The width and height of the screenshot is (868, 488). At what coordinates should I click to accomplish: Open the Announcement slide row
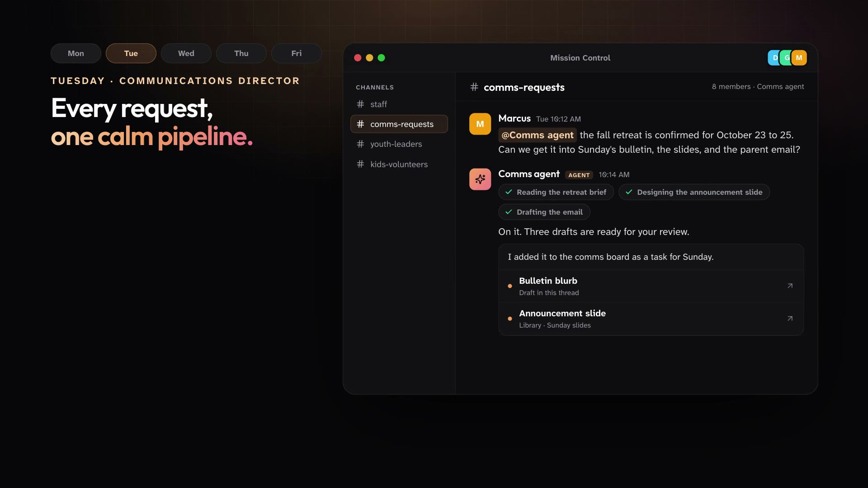[x=651, y=319]
